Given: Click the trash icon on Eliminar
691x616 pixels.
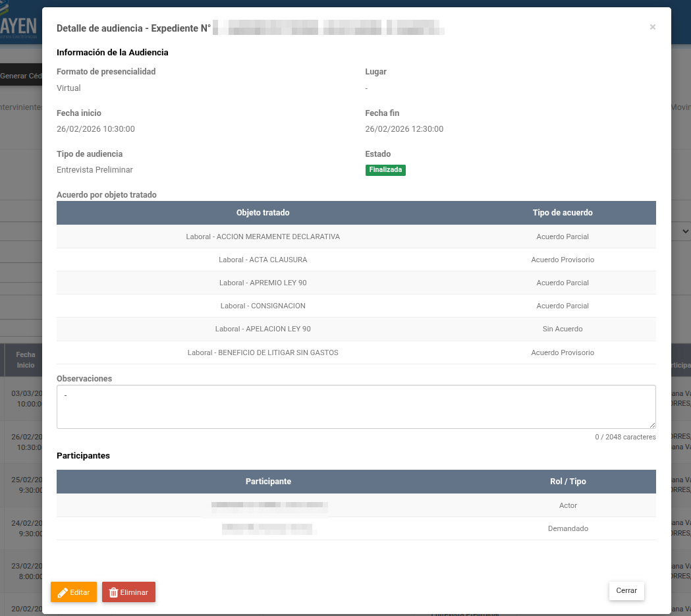Looking at the screenshot, I should coord(113,592).
